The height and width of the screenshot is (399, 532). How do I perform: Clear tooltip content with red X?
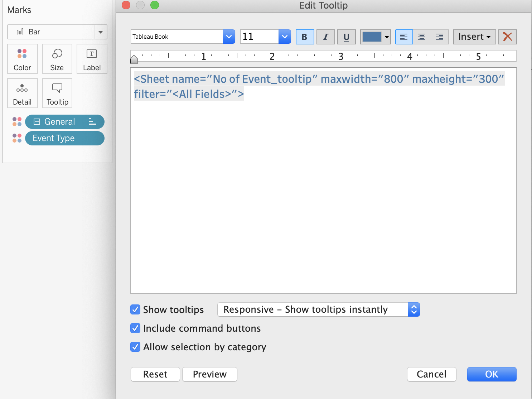(x=507, y=37)
